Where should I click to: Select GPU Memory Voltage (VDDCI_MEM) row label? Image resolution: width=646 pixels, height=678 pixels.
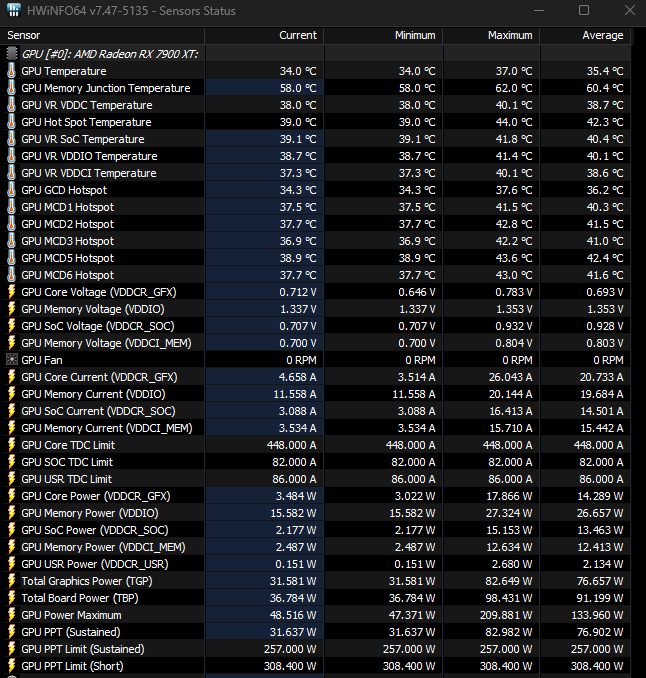click(x=106, y=343)
